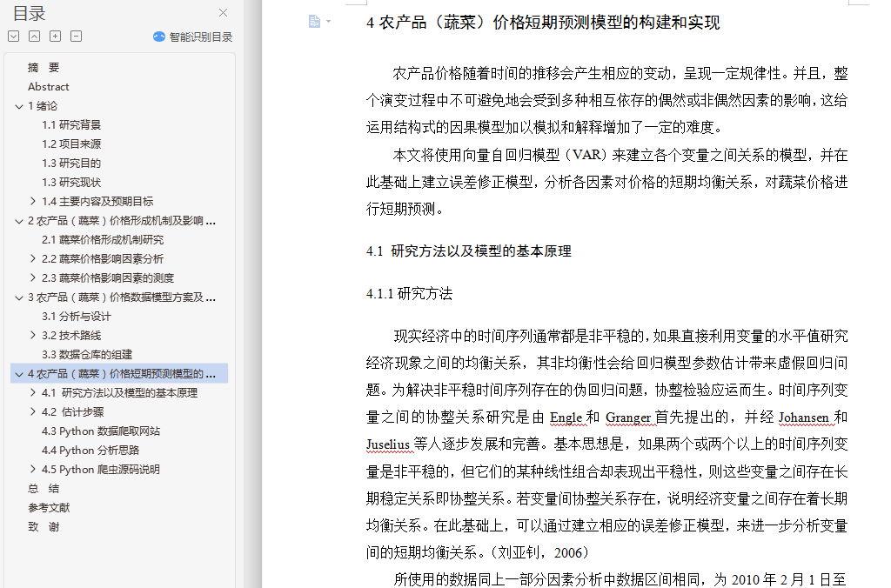Expand the 1.4 主要内容及预期目标 section
The height and width of the screenshot is (588, 891).
pos(33,201)
